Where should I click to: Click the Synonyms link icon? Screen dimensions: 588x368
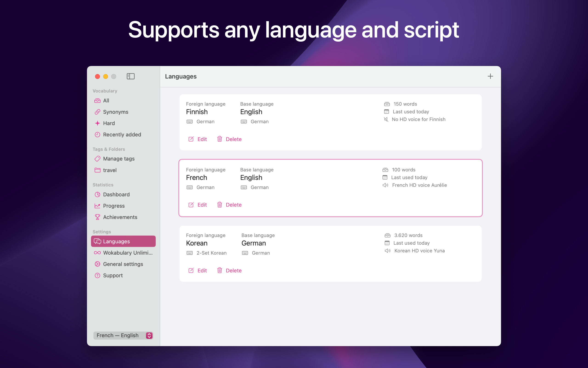97,112
